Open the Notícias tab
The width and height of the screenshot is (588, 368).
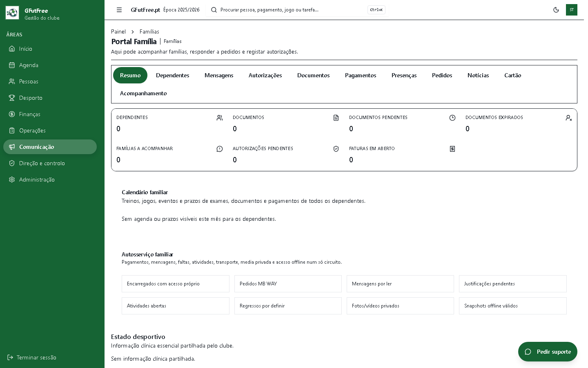point(478,75)
